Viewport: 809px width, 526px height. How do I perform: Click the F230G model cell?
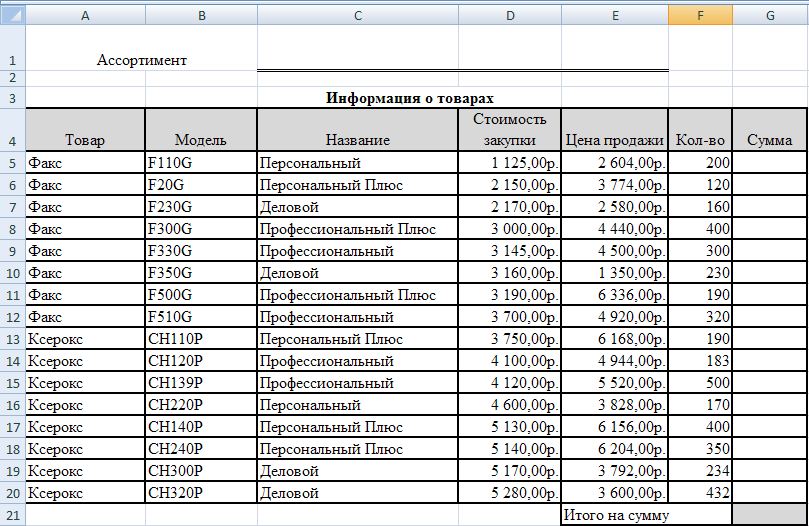[201, 206]
